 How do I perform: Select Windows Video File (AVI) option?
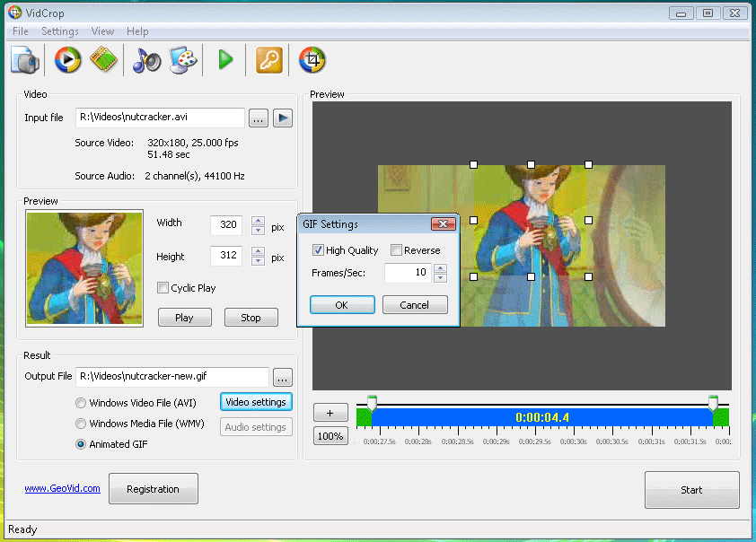[x=81, y=403]
